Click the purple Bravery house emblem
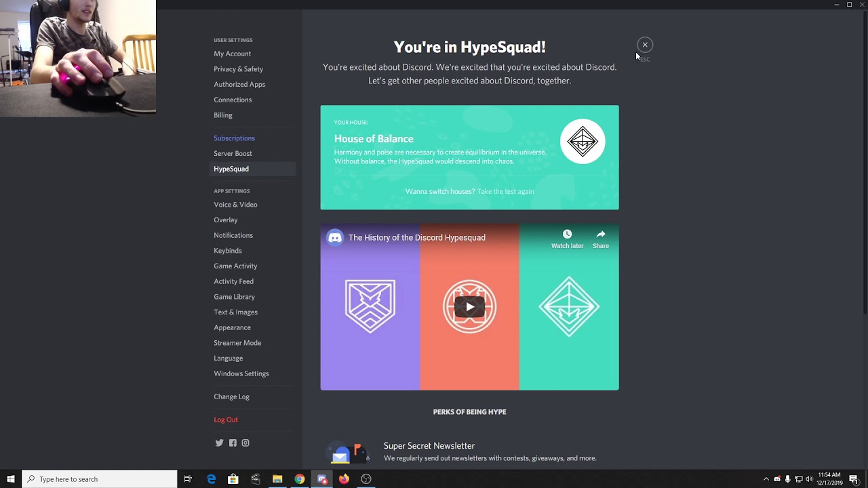This screenshot has height=488, width=868. 370,306
